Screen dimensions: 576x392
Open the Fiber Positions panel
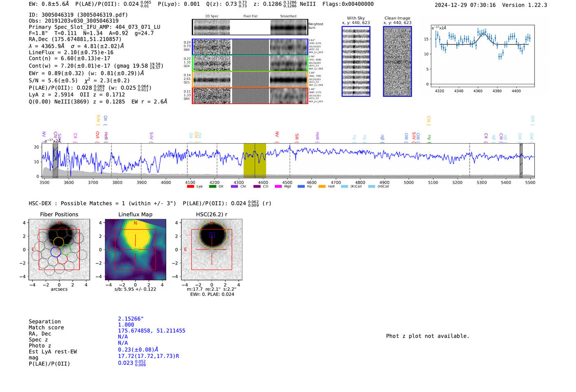[59, 250]
